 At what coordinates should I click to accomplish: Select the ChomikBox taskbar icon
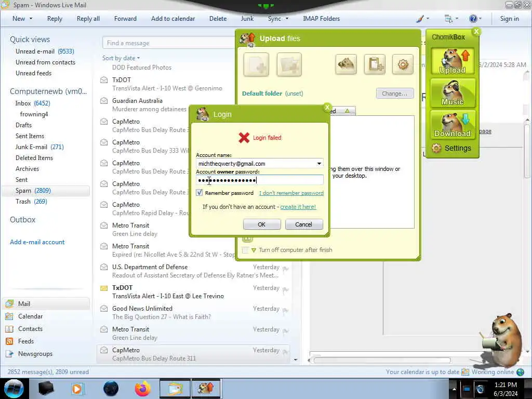point(206,389)
